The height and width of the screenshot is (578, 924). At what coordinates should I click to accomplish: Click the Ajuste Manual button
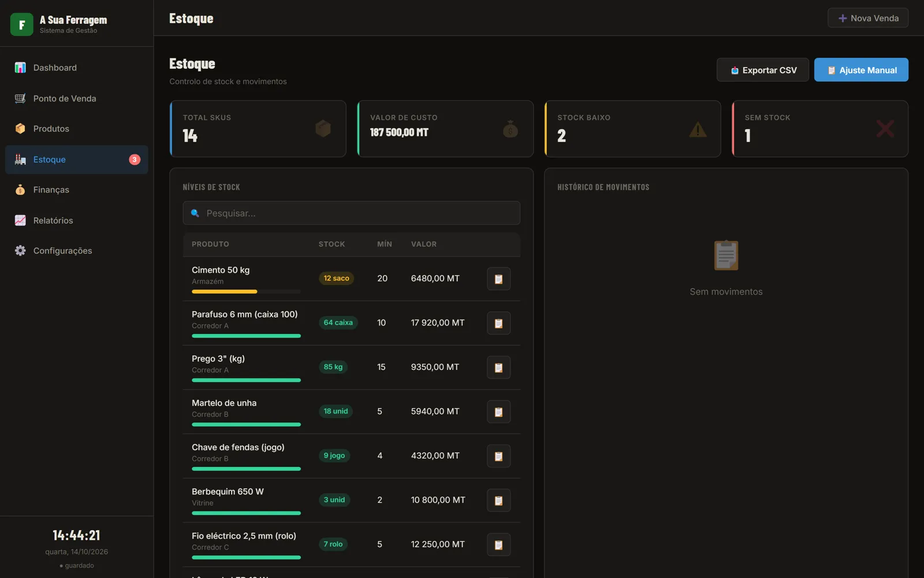click(x=861, y=70)
